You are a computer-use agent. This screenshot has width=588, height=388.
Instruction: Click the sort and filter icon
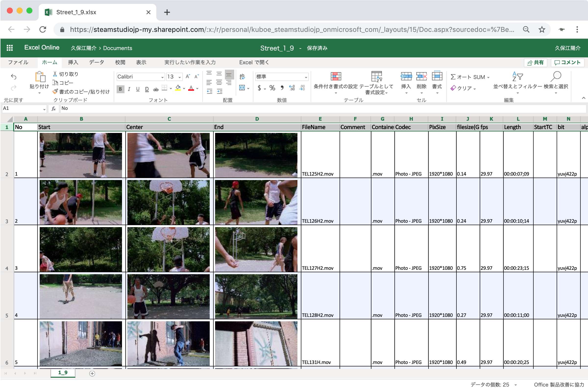point(517,77)
